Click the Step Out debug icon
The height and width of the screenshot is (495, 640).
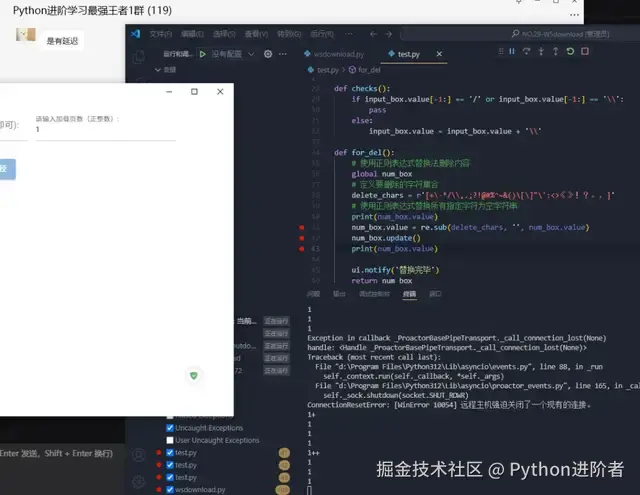click(556, 51)
